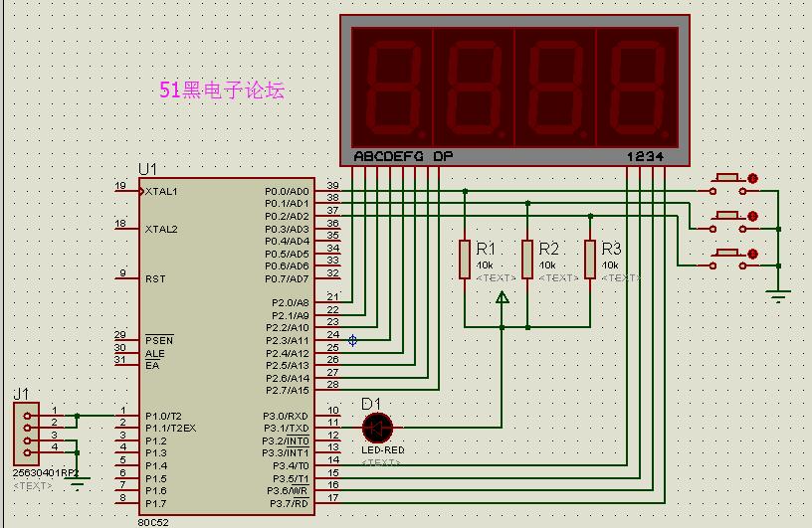Image resolution: width=812 pixels, height=528 pixels.
Task: Click the XTAL1 pin label
Action: click(161, 192)
